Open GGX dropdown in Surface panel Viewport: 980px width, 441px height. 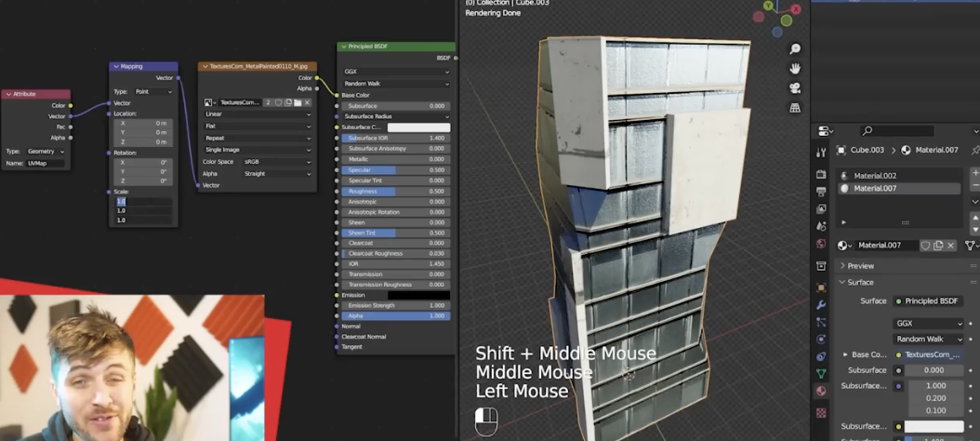pyautogui.click(x=928, y=324)
